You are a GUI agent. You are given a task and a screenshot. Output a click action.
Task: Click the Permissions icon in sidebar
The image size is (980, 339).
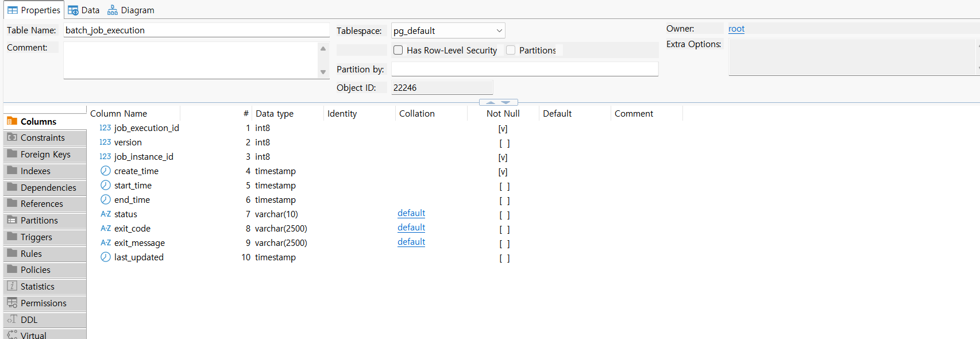click(x=12, y=303)
